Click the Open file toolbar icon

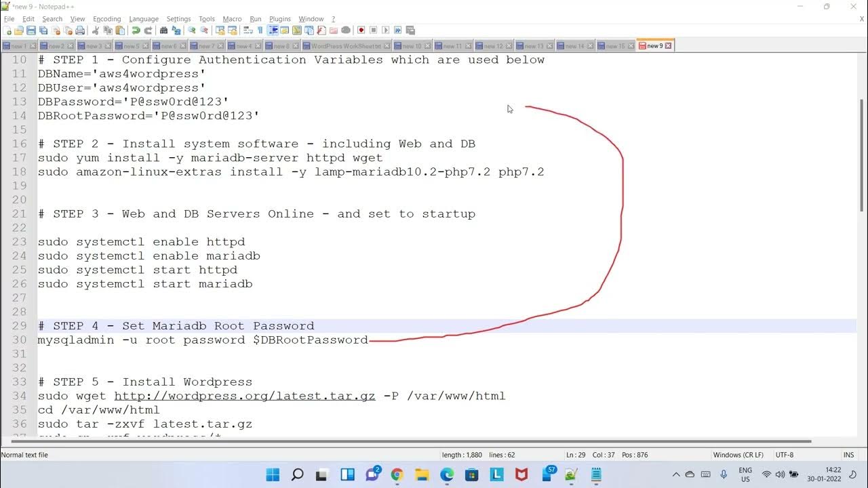pyautogui.click(x=19, y=30)
